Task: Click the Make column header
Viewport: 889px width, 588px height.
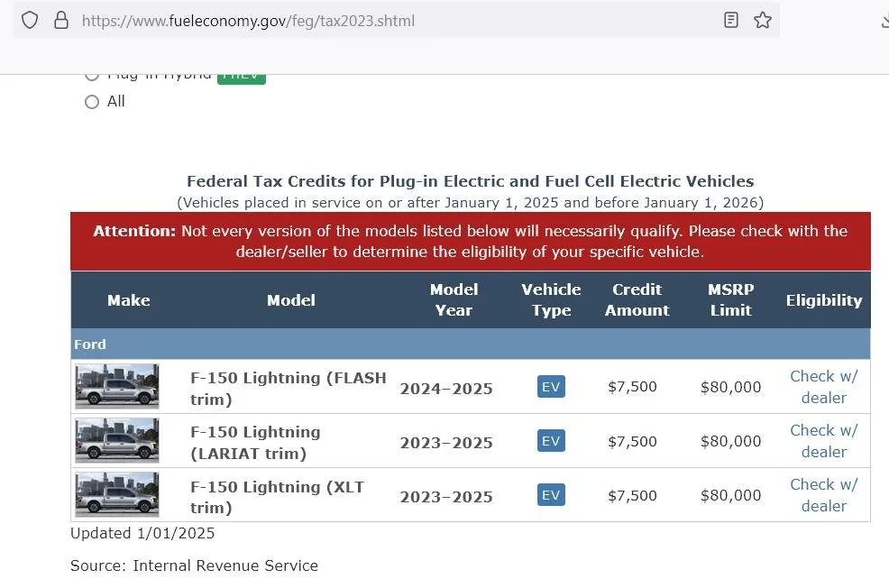Action: coord(128,299)
